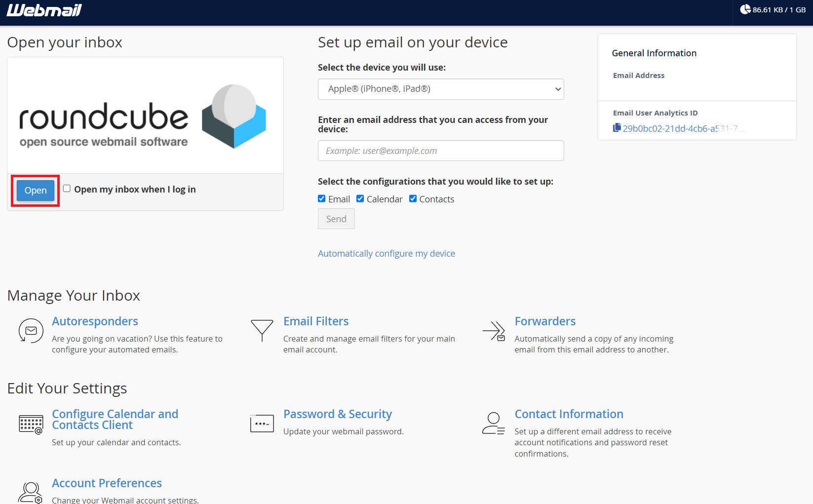Click the analytics ID 29b0bc02-21dd-4cb6 text
This screenshot has height=504, width=813.
[x=683, y=129]
